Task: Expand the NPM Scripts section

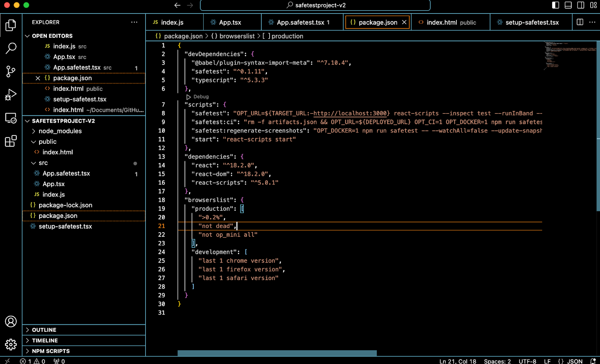Action: click(x=84, y=351)
